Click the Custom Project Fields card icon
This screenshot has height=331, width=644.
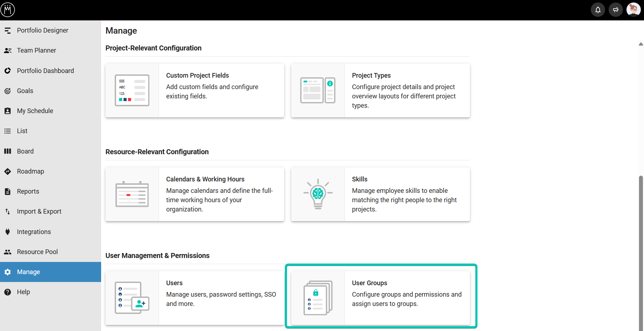pyautogui.click(x=132, y=90)
